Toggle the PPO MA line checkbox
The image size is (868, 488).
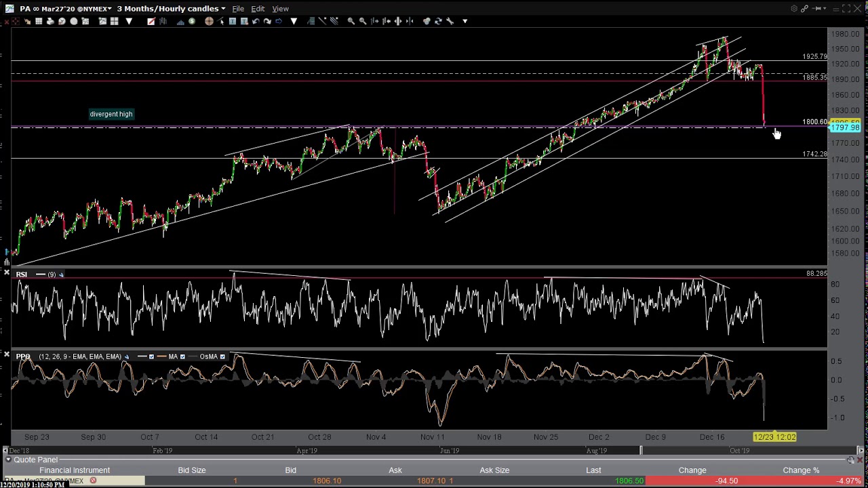[x=182, y=357]
